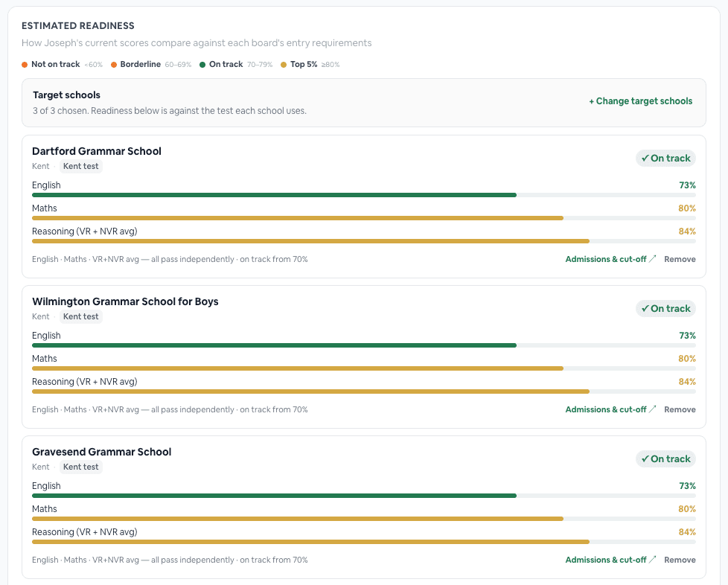
Task: Click the Maths label in Gravesend card
Action: click(45, 509)
